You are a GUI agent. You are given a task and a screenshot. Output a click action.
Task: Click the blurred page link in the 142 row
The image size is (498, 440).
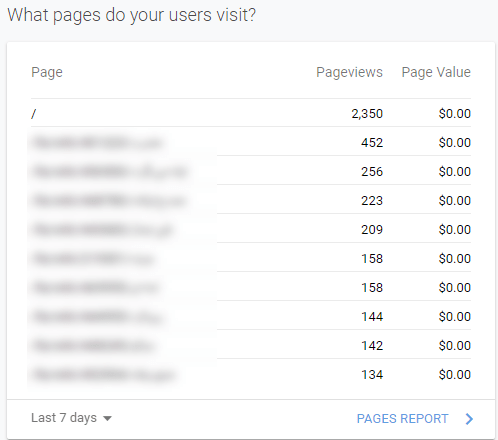pos(94,346)
